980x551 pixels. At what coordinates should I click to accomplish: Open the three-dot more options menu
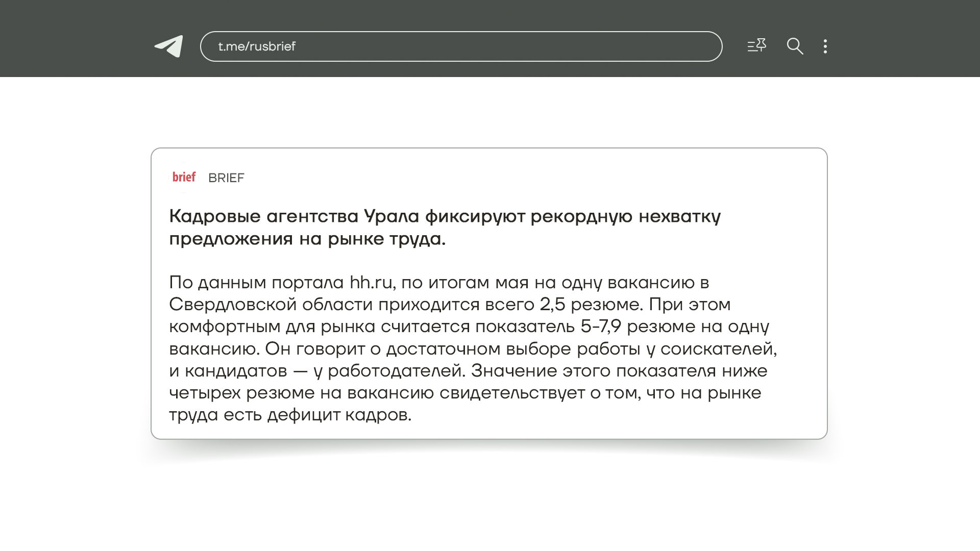pos(825,46)
